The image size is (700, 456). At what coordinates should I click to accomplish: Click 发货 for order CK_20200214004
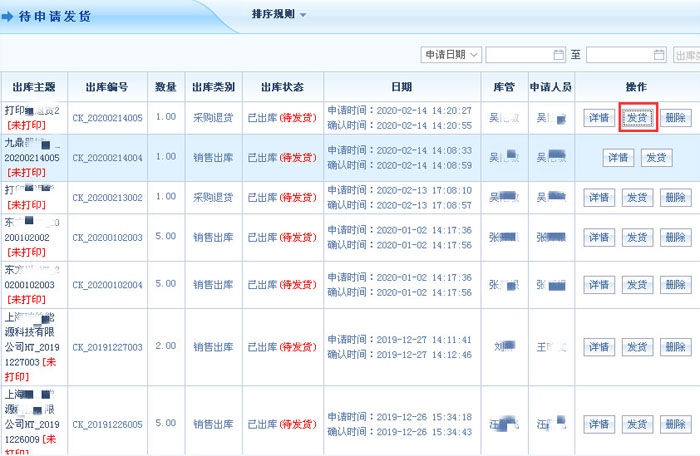(656, 158)
